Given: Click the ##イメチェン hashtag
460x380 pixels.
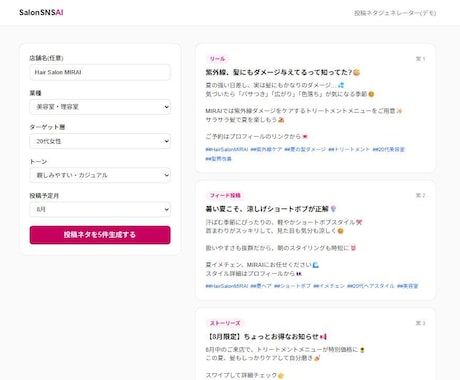Looking at the screenshot, I should 329,286.
